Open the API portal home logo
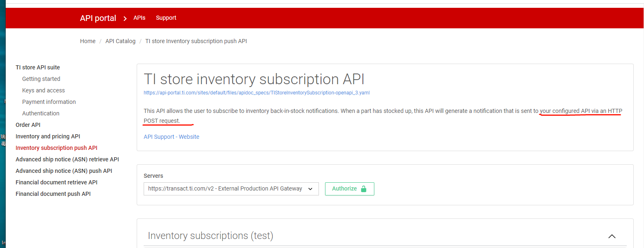 (98, 18)
